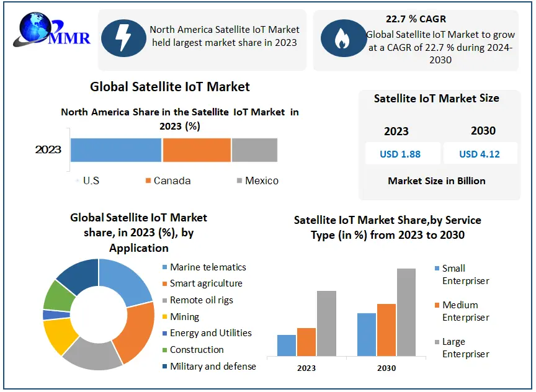Click the gray Mexico bar segment
Viewport: 536px width, 392px height.
click(x=254, y=150)
